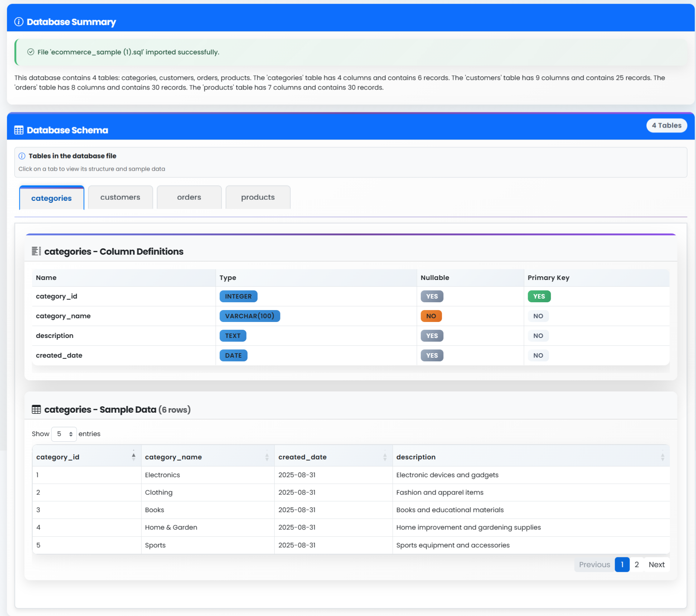View the products tab
Viewport: 696px width, 616px height.
pos(258,197)
